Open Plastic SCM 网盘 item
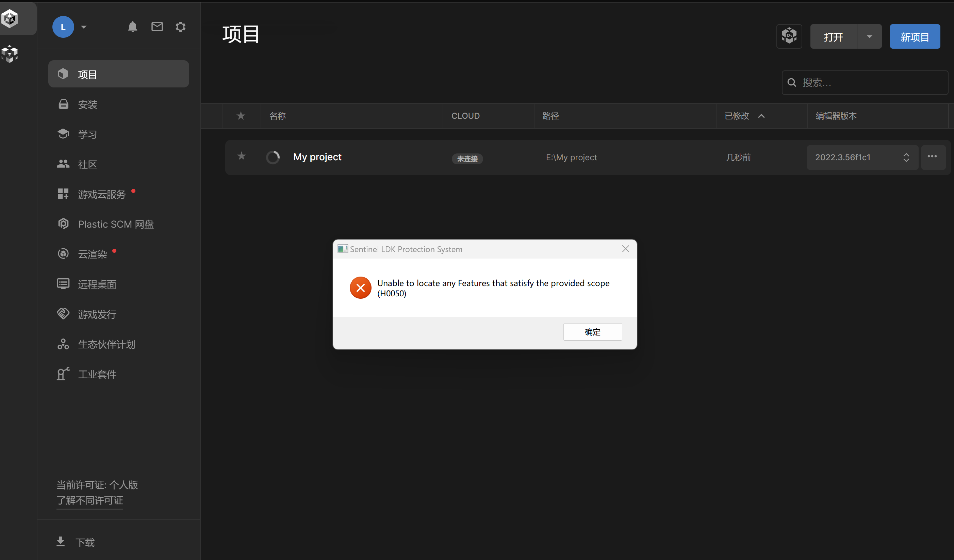 (118, 224)
